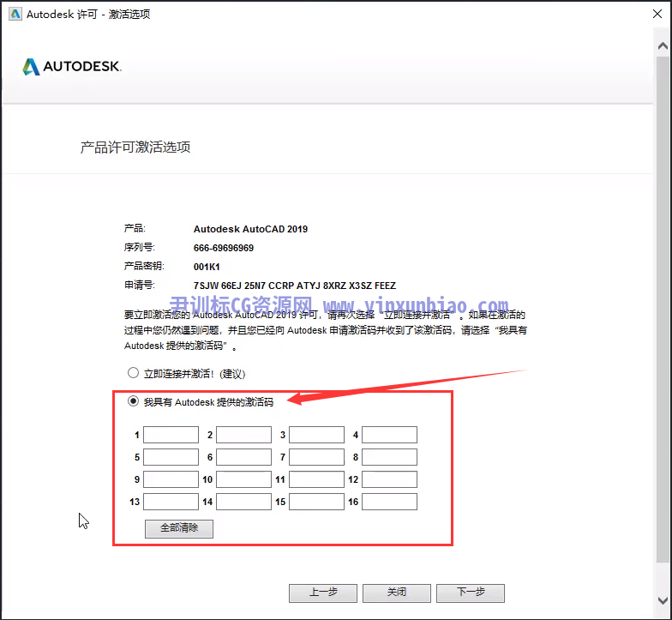This screenshot has height=620, width=672.
Task: Click the product key 001K1
Action: [207, 267]
